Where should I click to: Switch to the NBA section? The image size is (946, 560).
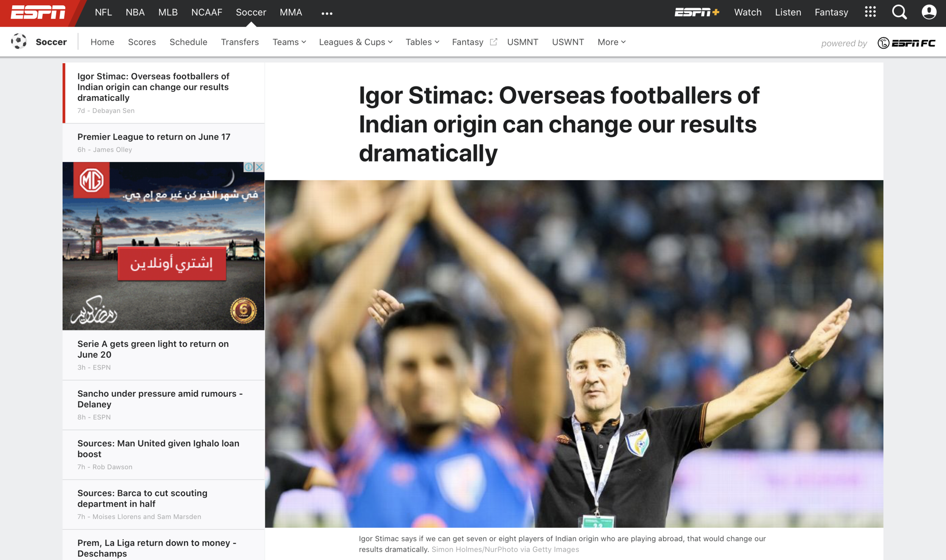tap(135, 12)
